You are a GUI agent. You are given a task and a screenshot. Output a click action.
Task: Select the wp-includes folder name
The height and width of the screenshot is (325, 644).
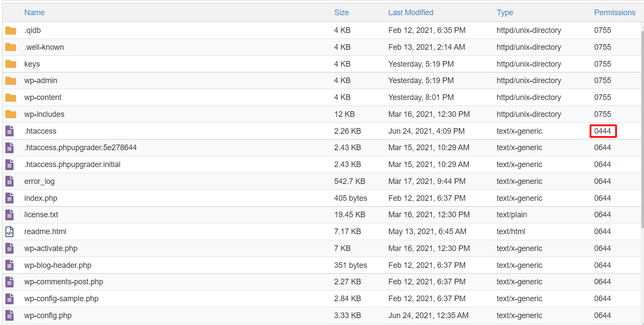click(x=44, y=114)
